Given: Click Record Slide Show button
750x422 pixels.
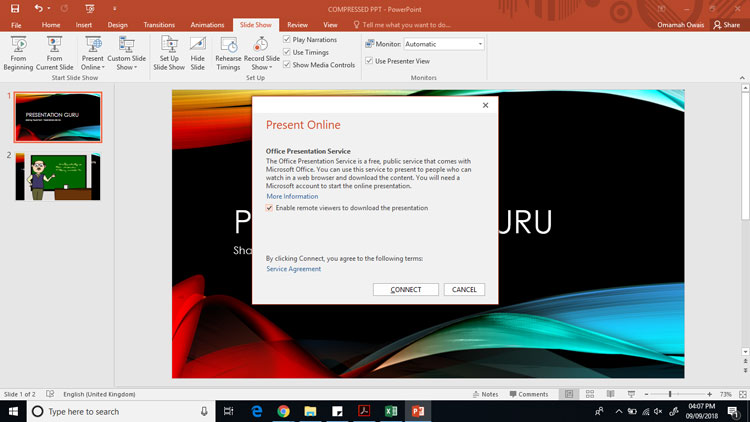Looking at the screenshot, I should pos(261,53).
